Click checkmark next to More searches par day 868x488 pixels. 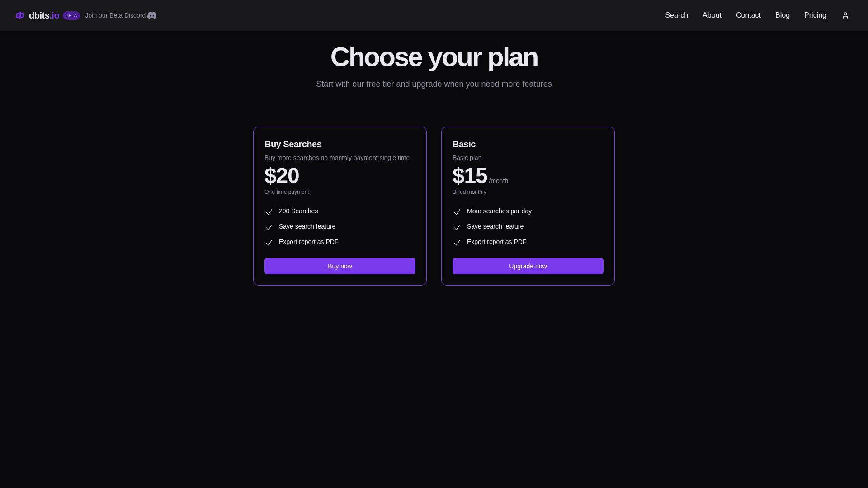[x=457, y=212]
